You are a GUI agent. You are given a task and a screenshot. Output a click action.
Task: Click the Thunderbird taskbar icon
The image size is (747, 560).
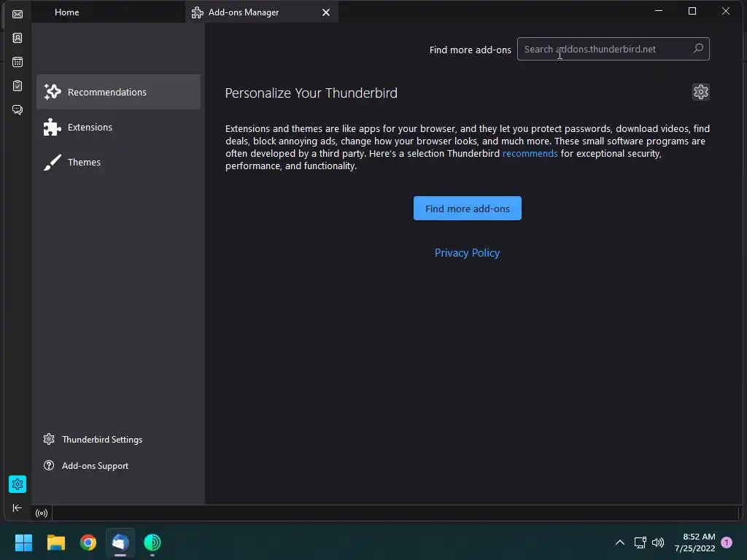120,542
